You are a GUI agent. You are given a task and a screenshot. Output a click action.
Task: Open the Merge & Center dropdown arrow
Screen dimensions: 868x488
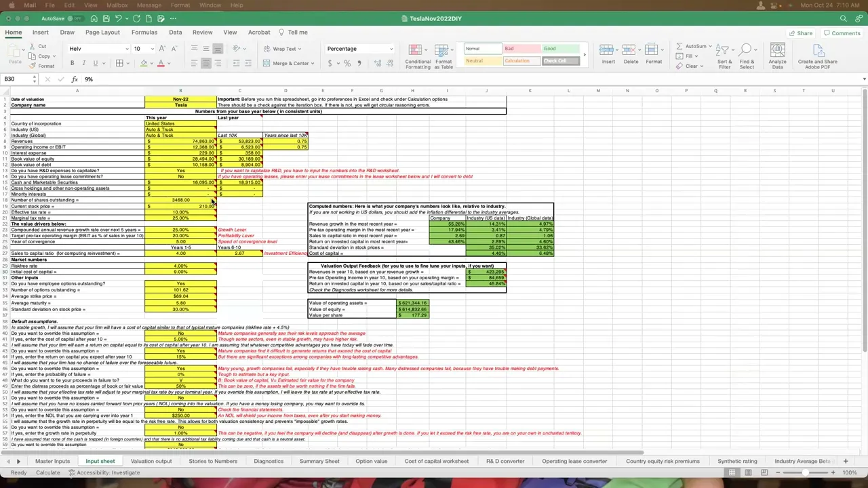click(x=313, y=63)
